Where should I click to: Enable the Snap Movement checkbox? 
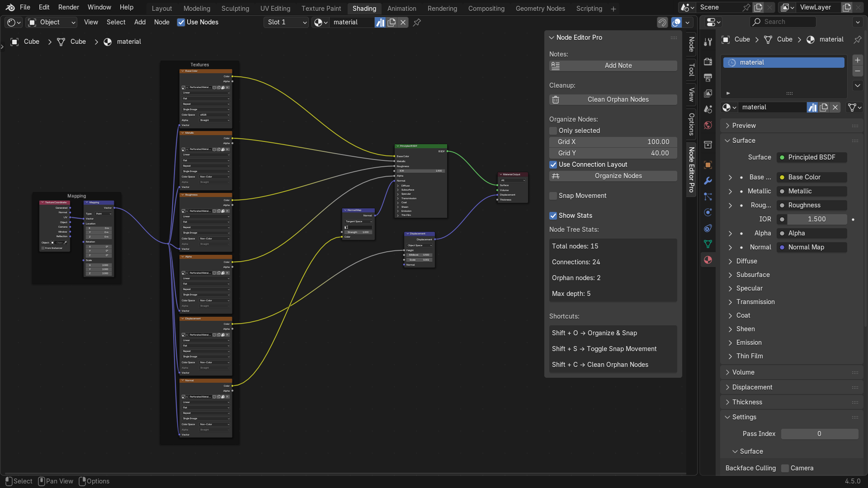point(553,196)
